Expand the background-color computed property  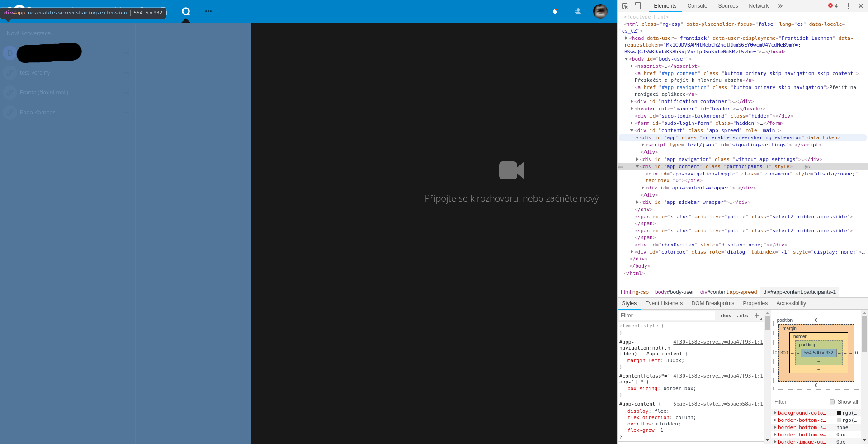point(775,413)
